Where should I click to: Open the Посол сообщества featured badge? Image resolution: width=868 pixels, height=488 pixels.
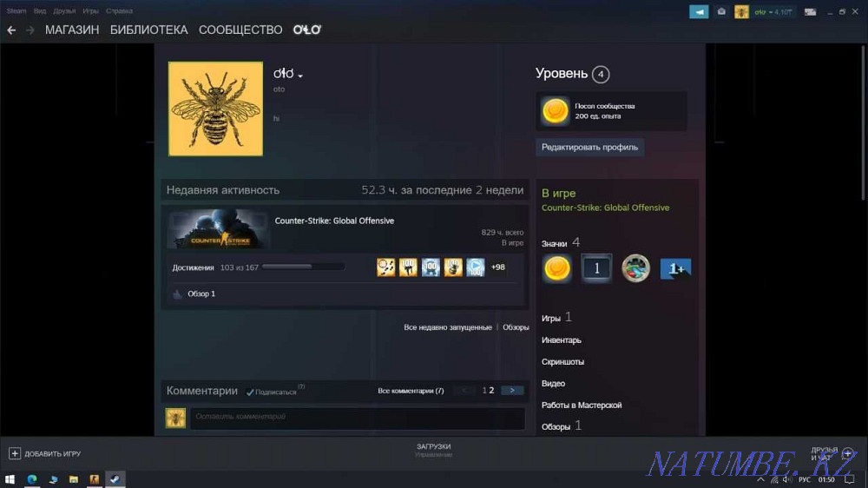pos(611,111)
